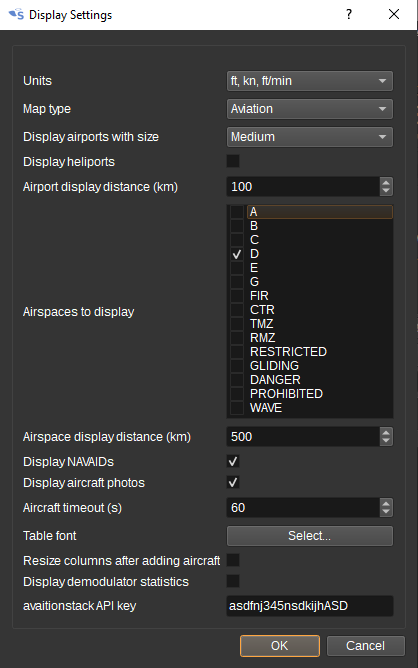Toggle Display demodulator statistics checkbox
418x668 pixels.
233,581
